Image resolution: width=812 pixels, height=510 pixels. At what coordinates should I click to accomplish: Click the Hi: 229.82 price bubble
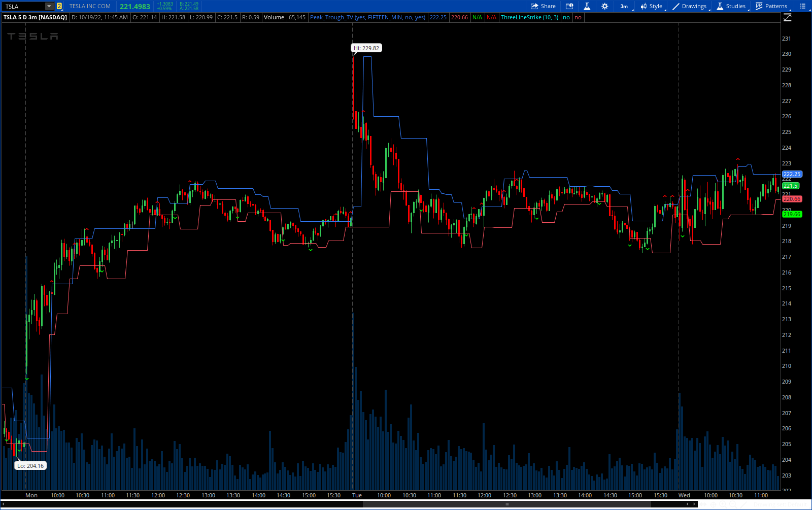pyautogui.click(x=366, y=48)
